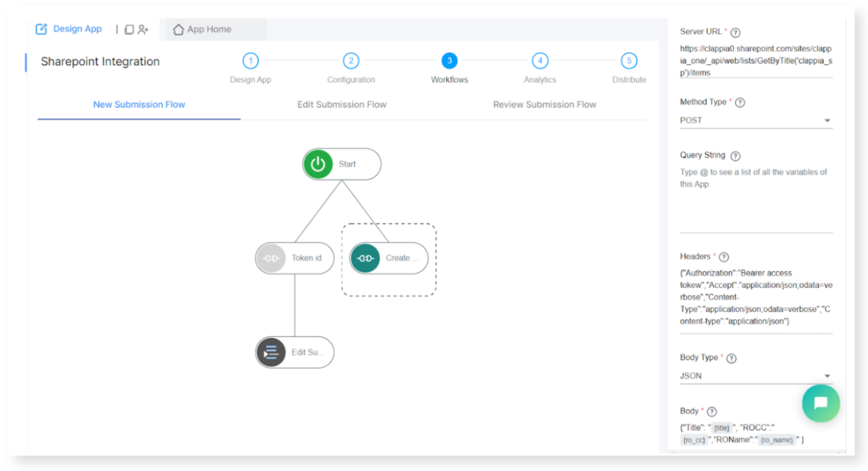The width and height of the screenshot is (868, 471).
Task: Click step 5 Distribute in the stepper
Action: click(629, 60)
